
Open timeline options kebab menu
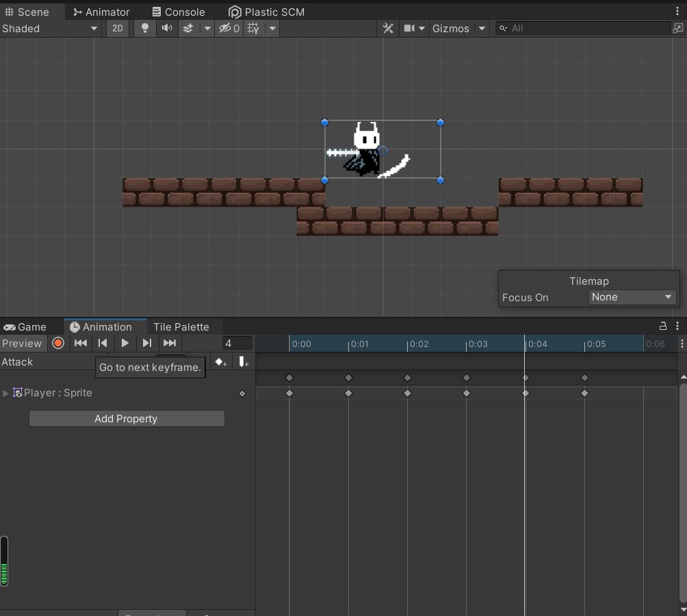682,344
